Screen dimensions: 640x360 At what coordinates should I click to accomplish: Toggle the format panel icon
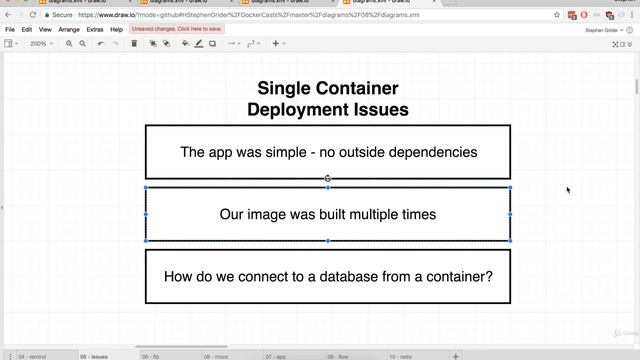pyautogui.click(x=622, y=44)
